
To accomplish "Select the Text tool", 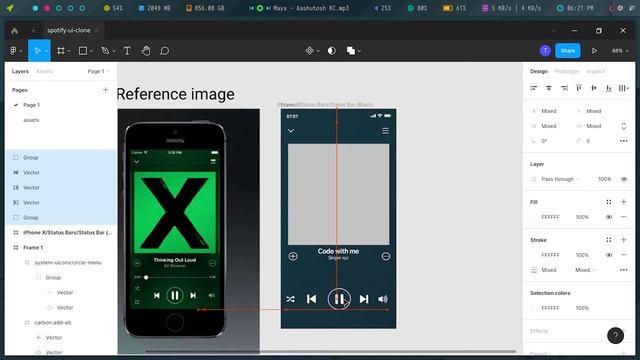I will 127,51.
